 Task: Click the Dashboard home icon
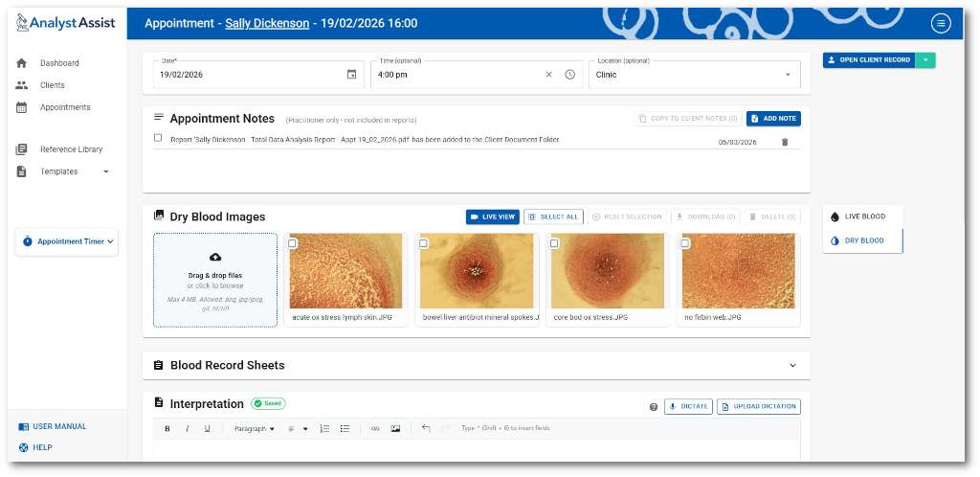click(21, 63)
